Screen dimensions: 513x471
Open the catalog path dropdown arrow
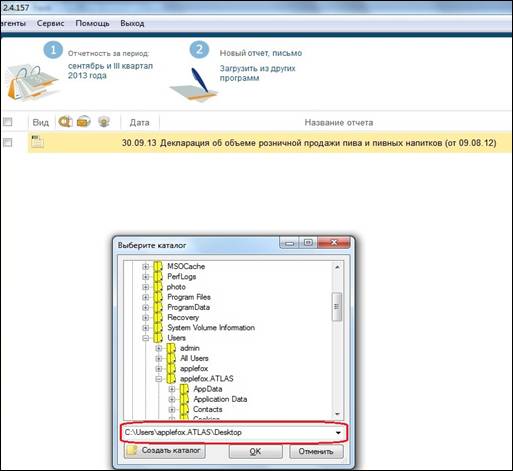click(338, 433)
